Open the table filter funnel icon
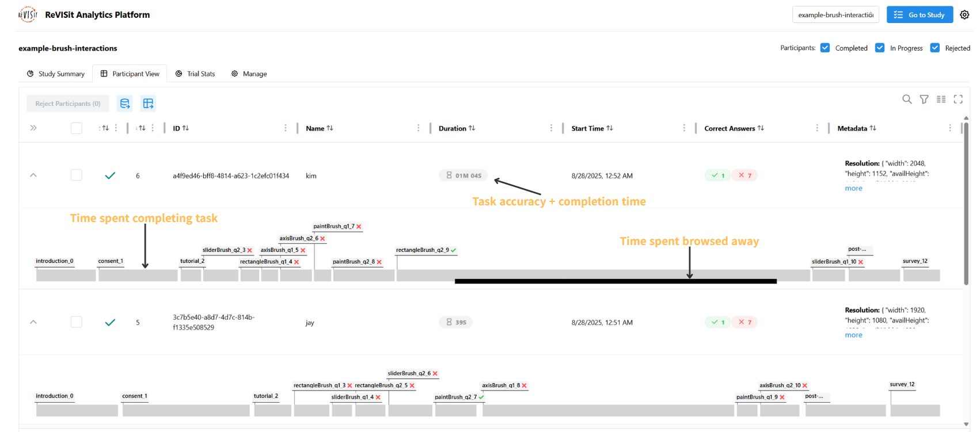This screenshot has width=980, height=432. tap(924, 99)
